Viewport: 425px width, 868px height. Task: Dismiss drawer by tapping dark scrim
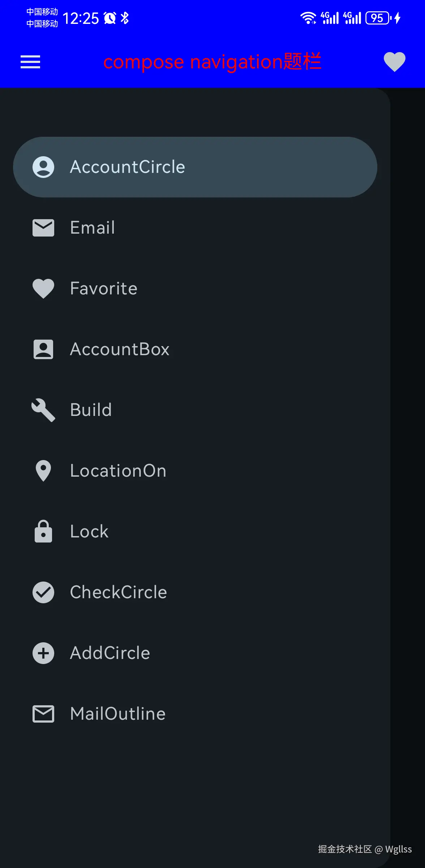(408, 434)
